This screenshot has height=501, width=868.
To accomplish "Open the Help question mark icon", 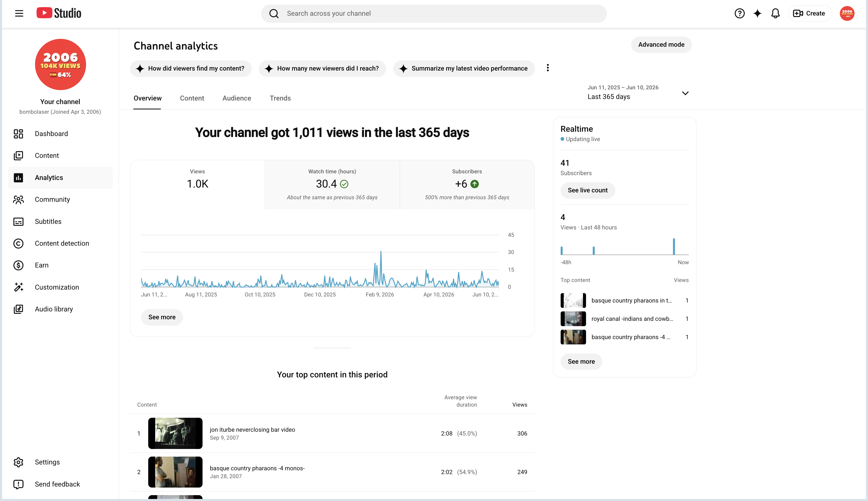I will click(739, 13).
